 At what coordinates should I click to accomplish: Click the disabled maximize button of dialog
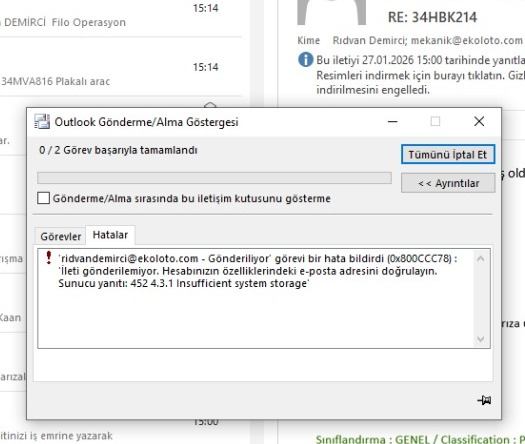435,122
